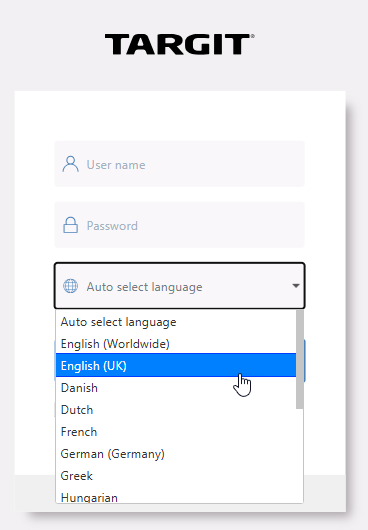The image size is (368, 530).
Task: Click the user silhouette icon
Action: click(x=70, y=164)
